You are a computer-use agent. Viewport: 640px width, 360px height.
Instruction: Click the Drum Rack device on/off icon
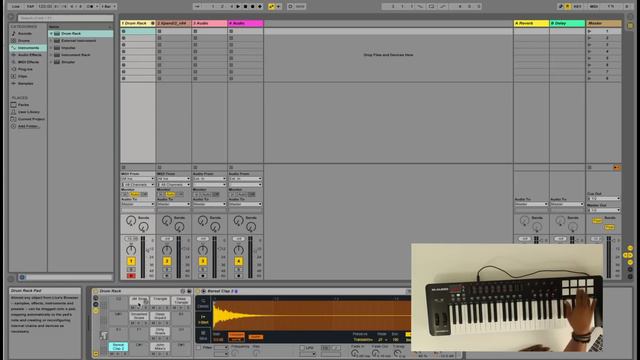[96, 291]
